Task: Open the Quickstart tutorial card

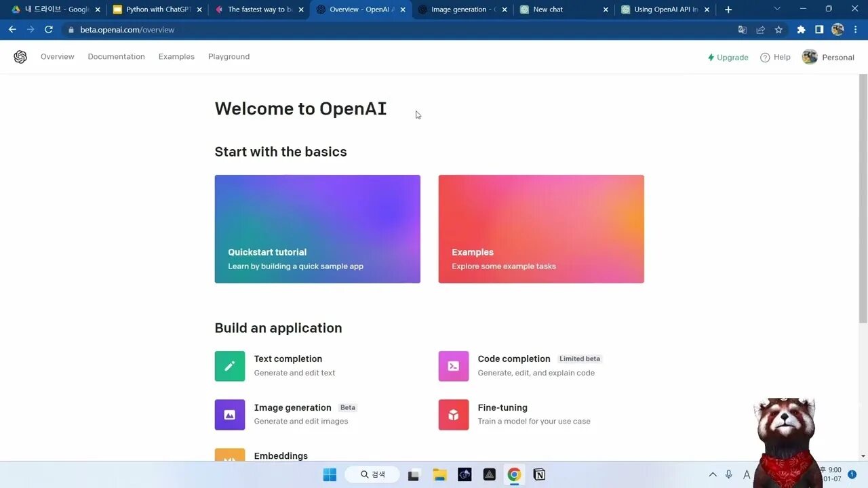Action: [317, 229]
